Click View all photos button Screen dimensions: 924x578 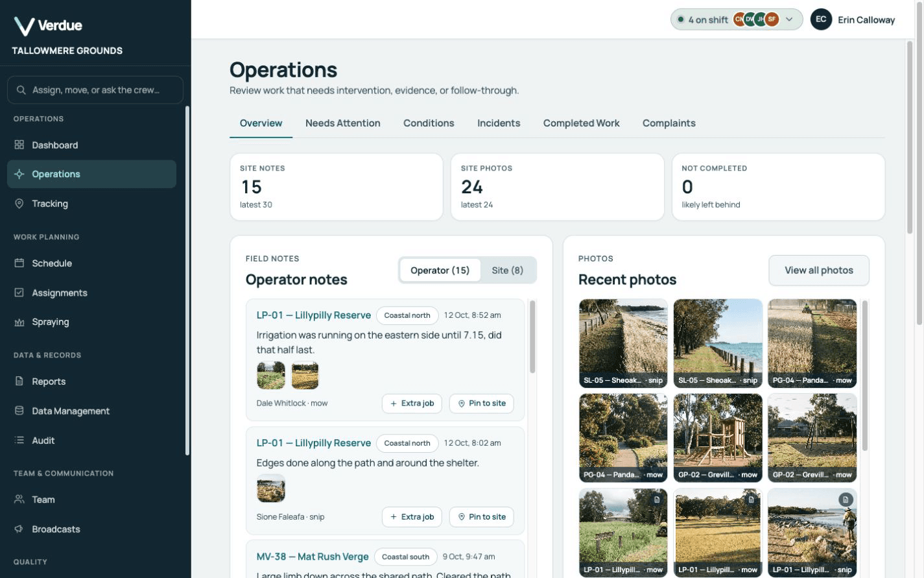coord(819,271)
